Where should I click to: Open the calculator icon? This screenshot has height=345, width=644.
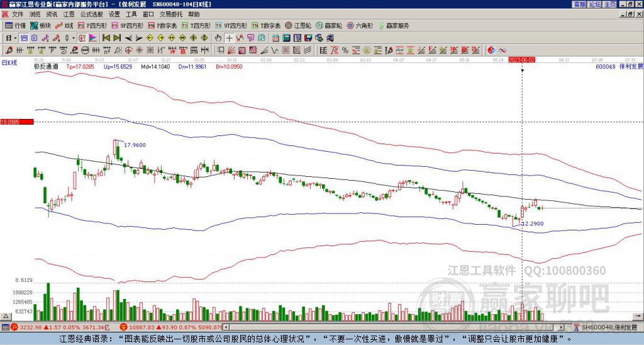[x=286, y=38]
